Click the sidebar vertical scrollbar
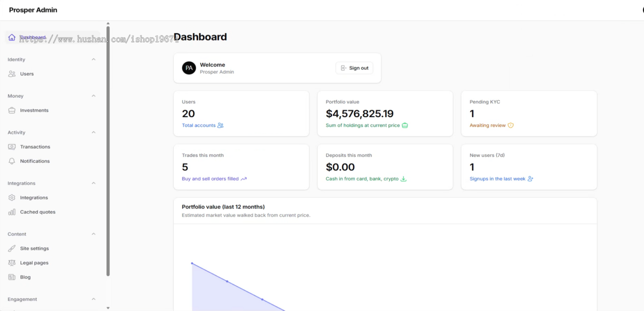Screen dimensions: 644x311 pos(108,150)
